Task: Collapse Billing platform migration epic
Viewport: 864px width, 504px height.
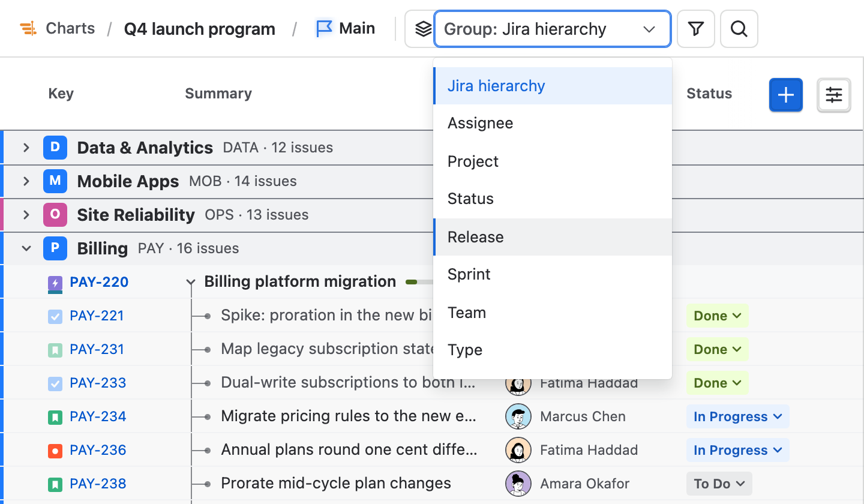Action: pos(191,282)
